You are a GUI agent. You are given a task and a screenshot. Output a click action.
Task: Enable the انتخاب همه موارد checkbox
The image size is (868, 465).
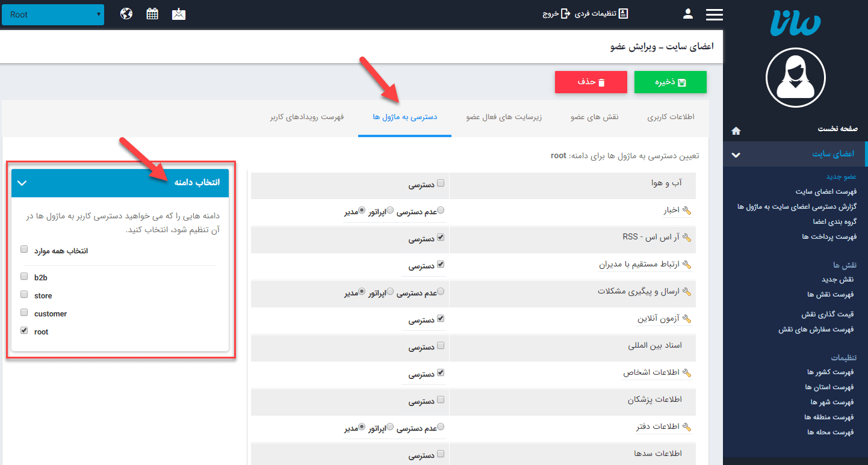(23, 248)
